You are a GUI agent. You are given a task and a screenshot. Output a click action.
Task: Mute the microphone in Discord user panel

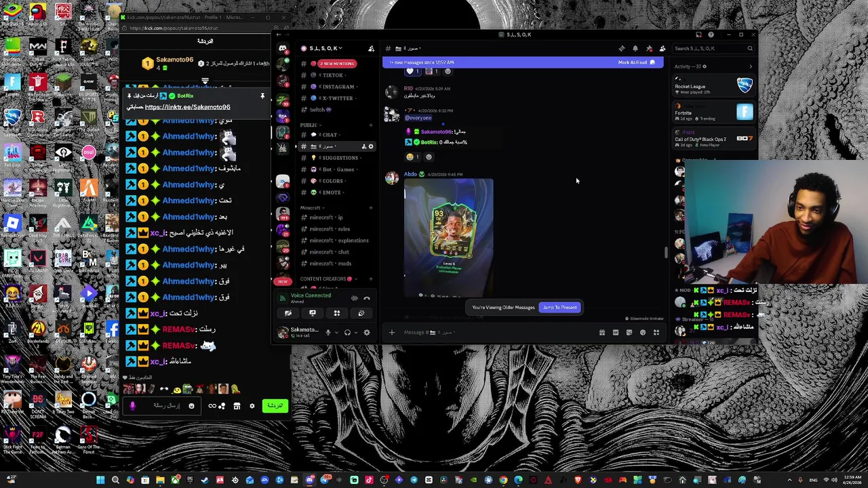tap(328, 332)
